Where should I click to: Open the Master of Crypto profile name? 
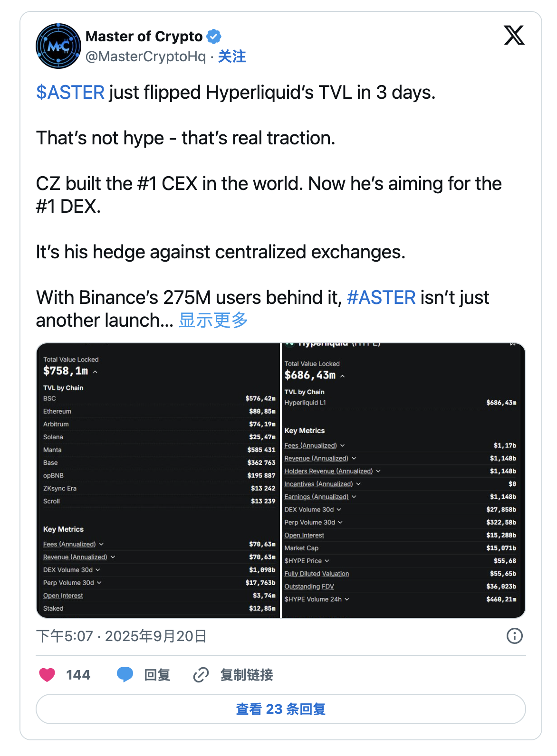click(144, 37)
